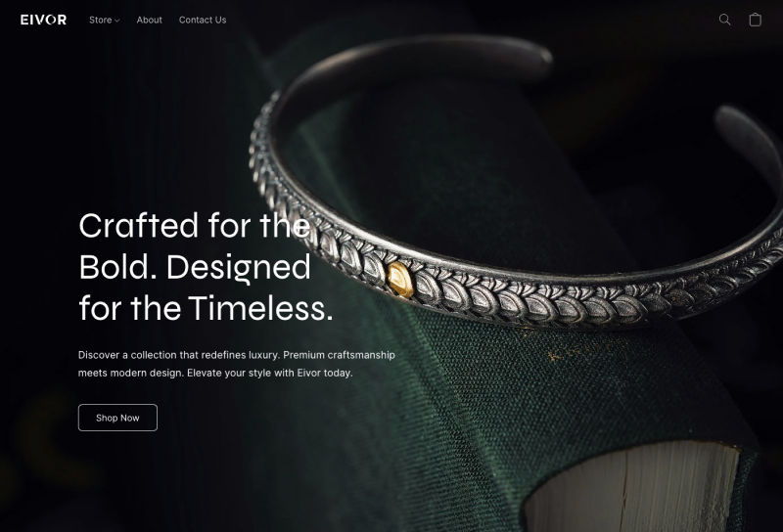Click the 'Bold. Designed' headline line

(x=195, y=268)
